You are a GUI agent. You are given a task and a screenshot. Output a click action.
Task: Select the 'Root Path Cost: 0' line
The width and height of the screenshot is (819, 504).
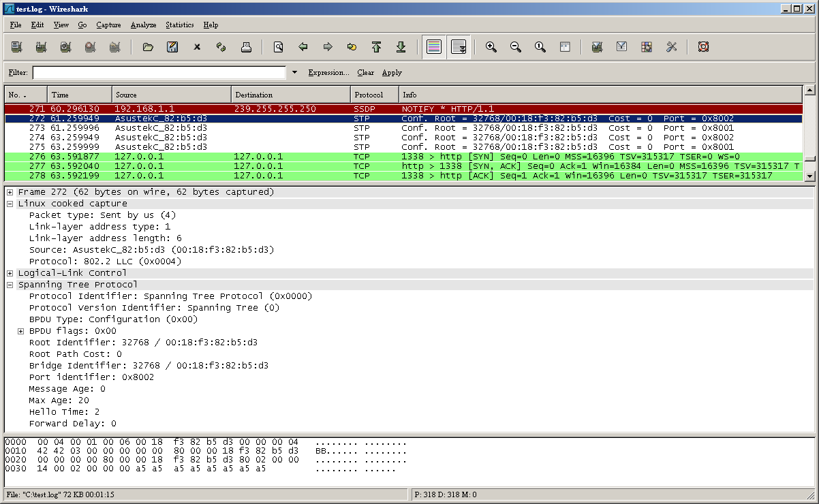(76, 354)
